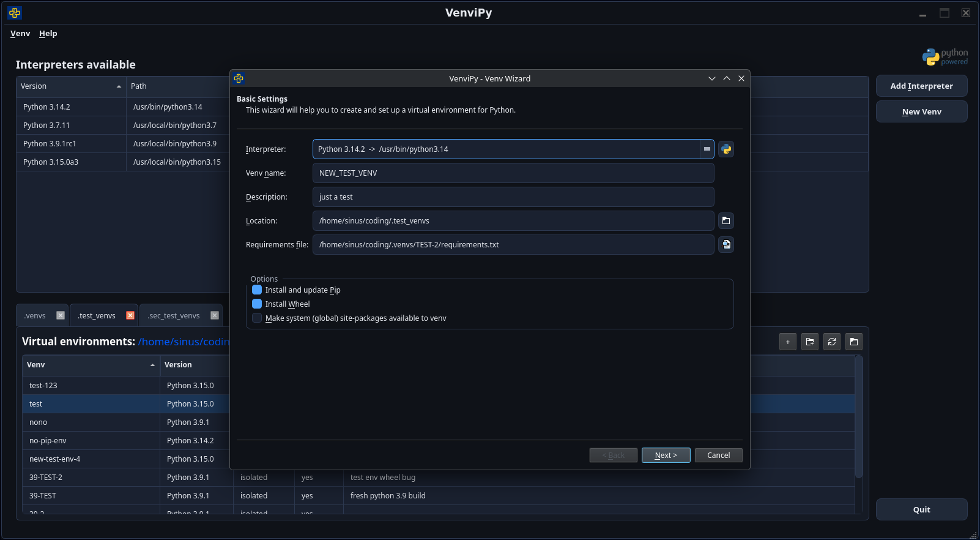
Task: Close the Venv Wizard dialog
Action: tap(741, 78)
